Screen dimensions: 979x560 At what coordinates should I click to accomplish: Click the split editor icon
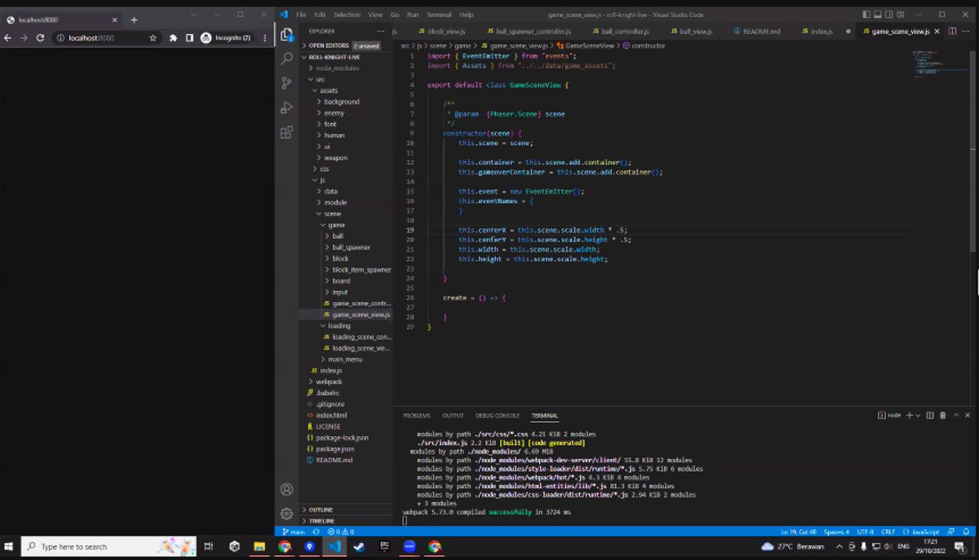coord(953,31)
